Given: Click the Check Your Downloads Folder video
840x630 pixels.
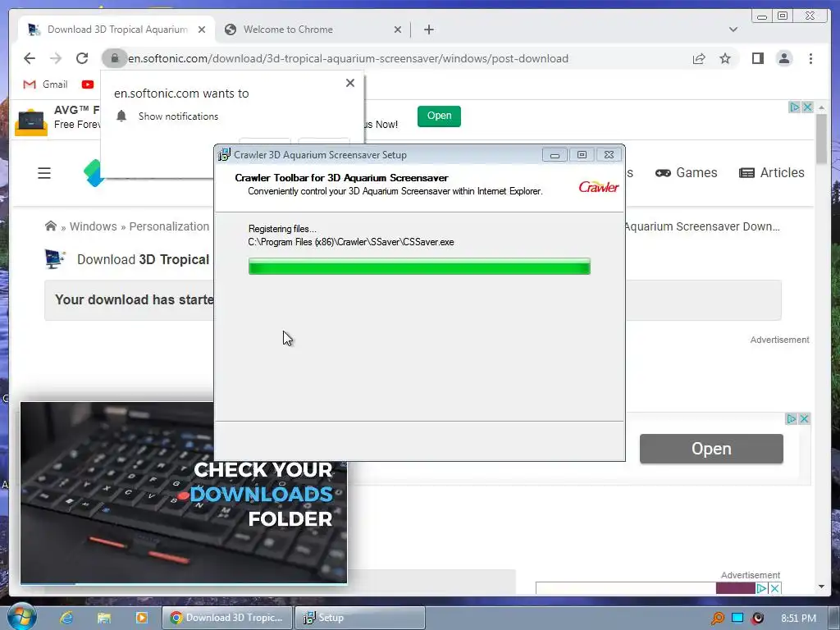Looking at the screenshot, I should [x=184, y=492].
